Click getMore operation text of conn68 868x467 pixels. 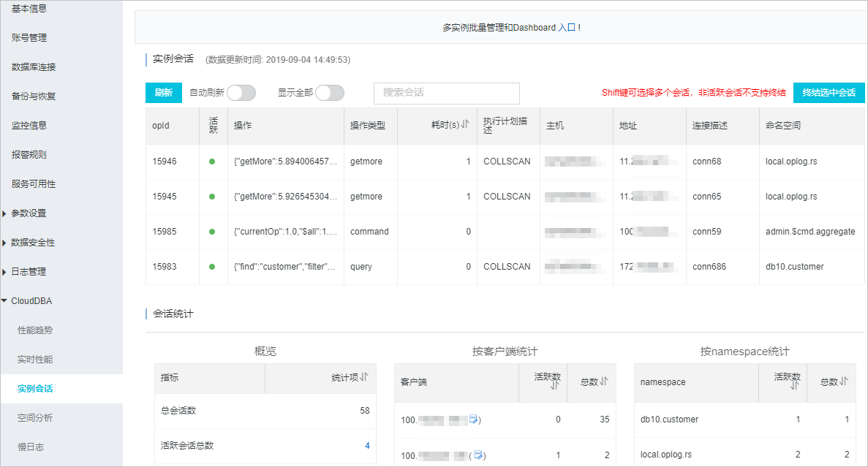pyautogui.click(x=285, y=162)
